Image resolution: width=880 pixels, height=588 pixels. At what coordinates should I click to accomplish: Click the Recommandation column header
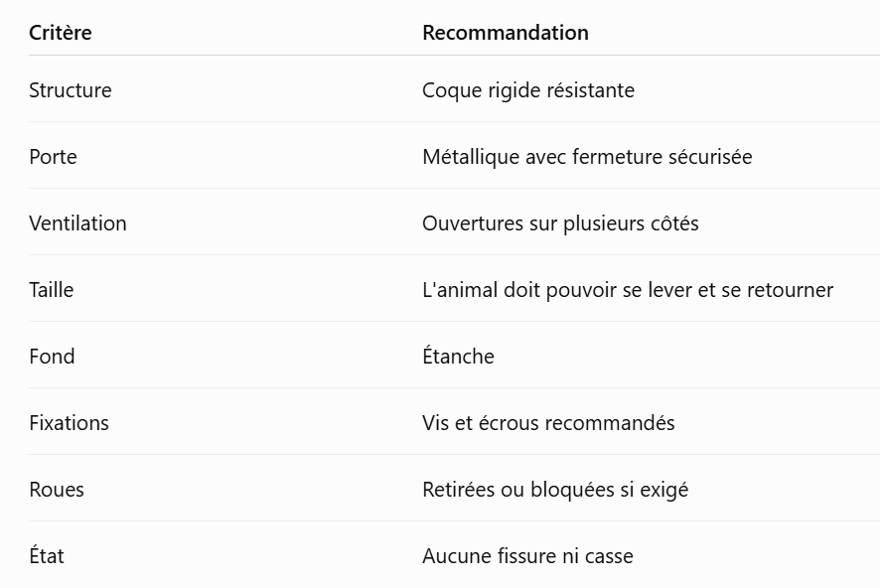506,33
